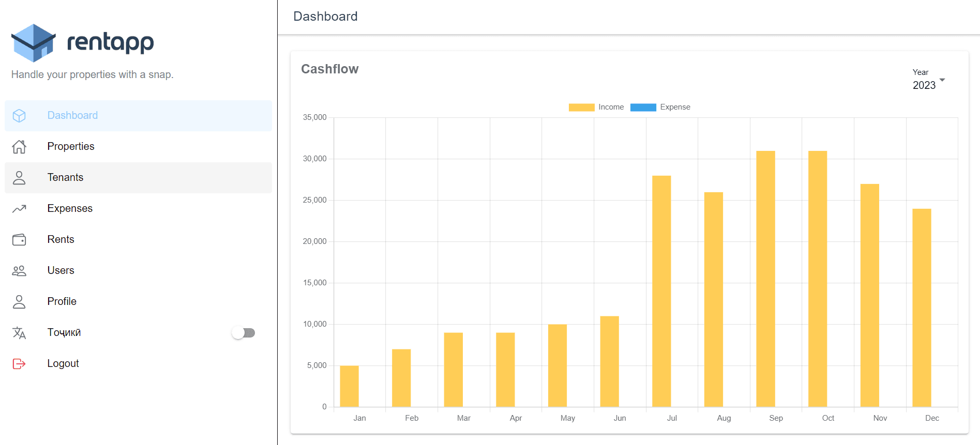Screen dimensions: 980x445
Task: Click the Expenses trending arrow icon
Action: (x=19, y=209)
